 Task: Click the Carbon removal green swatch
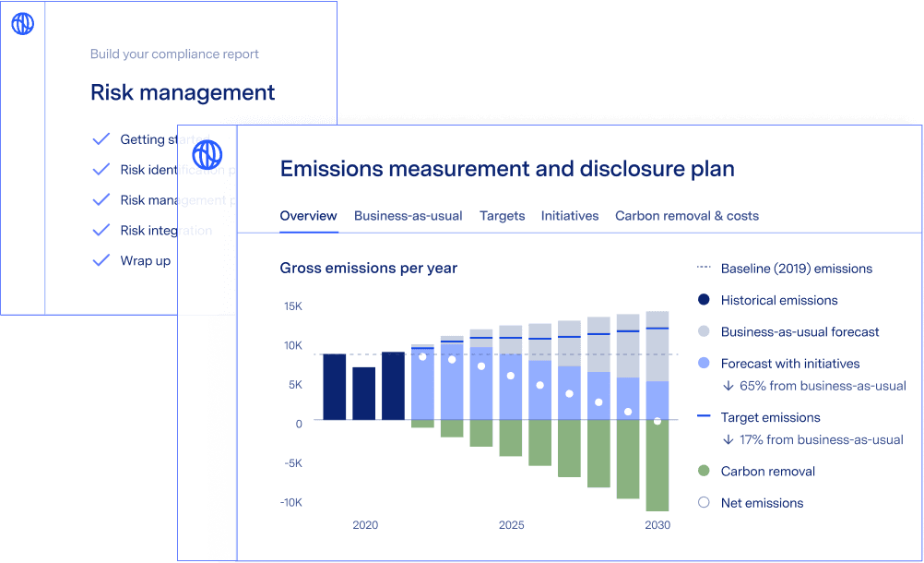[704, 472]
